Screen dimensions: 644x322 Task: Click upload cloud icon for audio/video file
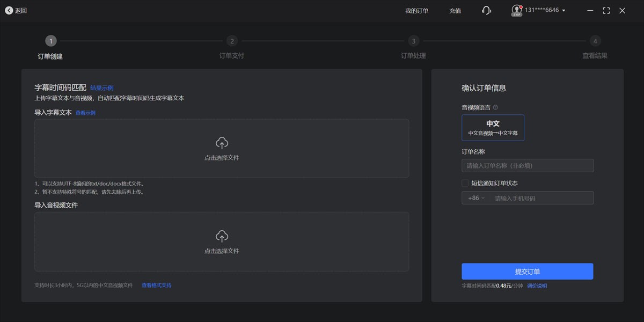(x=222, y=236)
